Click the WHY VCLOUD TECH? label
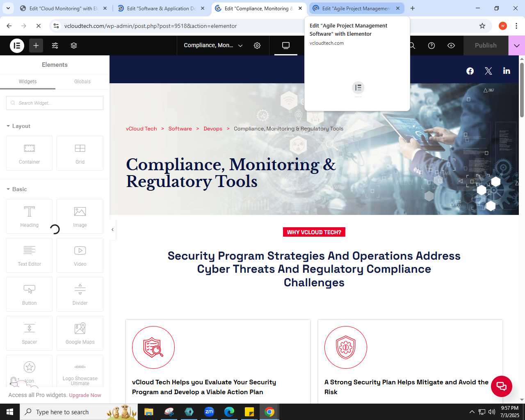 click(x=314, y=232)
